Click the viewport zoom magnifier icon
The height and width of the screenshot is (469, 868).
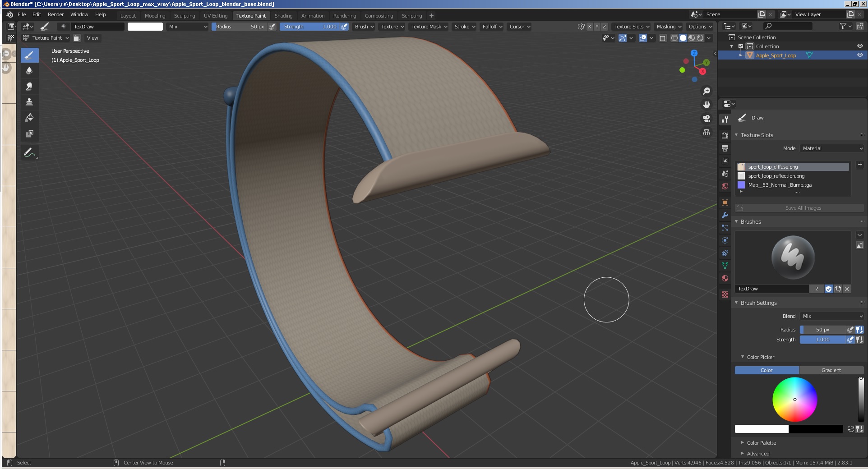point(706,91)
